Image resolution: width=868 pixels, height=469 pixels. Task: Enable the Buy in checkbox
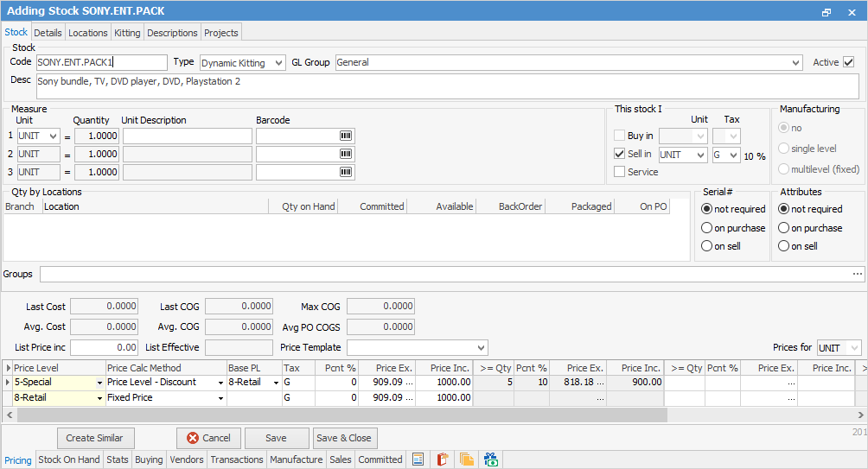[619, 136]
